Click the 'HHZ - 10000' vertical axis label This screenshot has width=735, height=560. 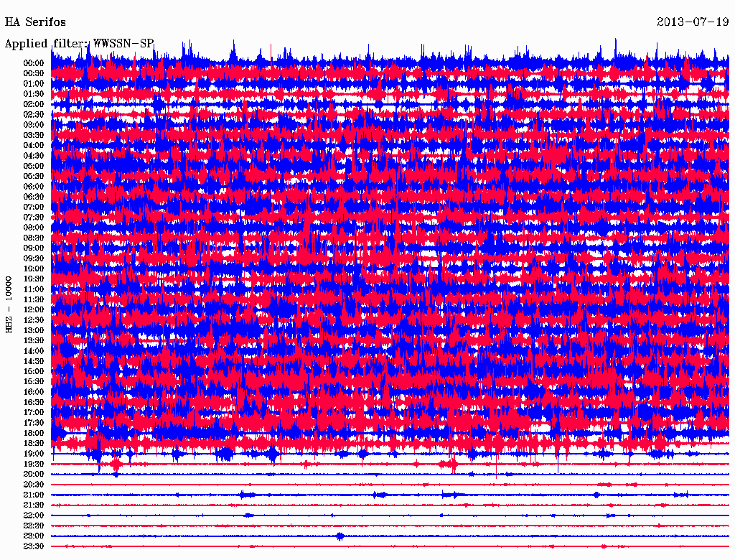[x=9, y=305]
